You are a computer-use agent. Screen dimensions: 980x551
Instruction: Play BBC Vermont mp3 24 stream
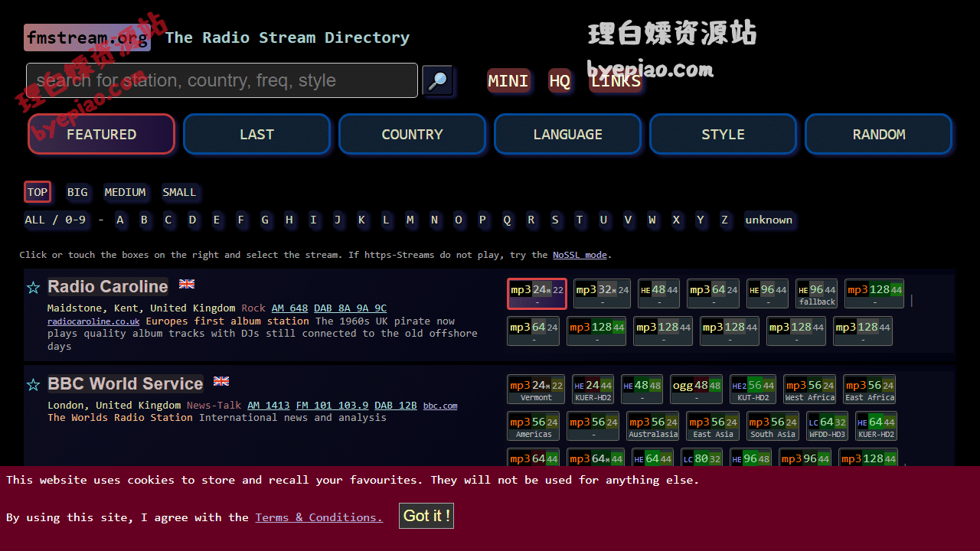coord(536,390)
